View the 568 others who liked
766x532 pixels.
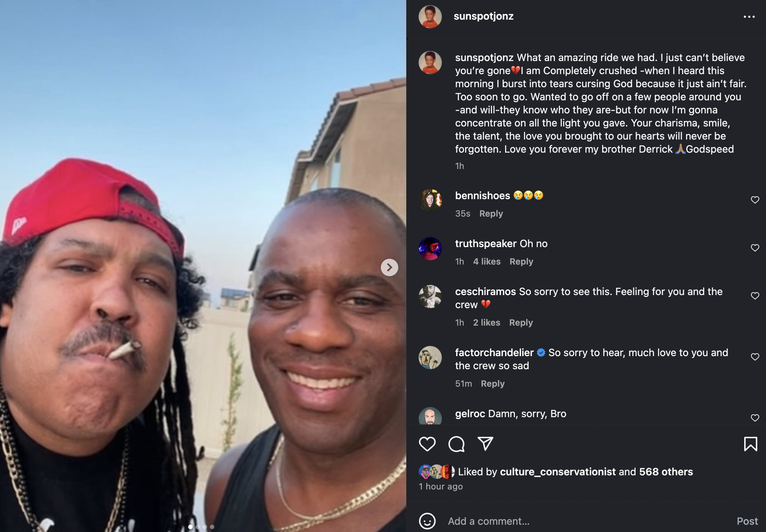[x=666, y=472]
